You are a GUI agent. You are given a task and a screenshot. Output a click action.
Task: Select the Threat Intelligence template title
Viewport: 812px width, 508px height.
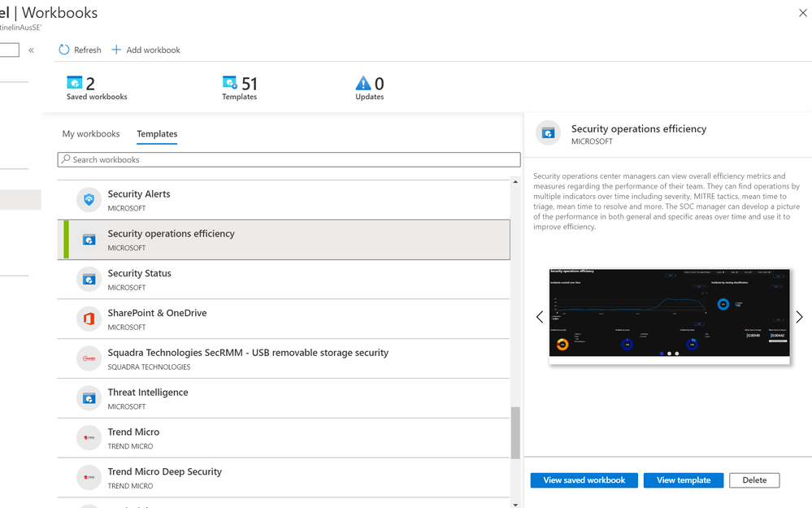point(148,392)
